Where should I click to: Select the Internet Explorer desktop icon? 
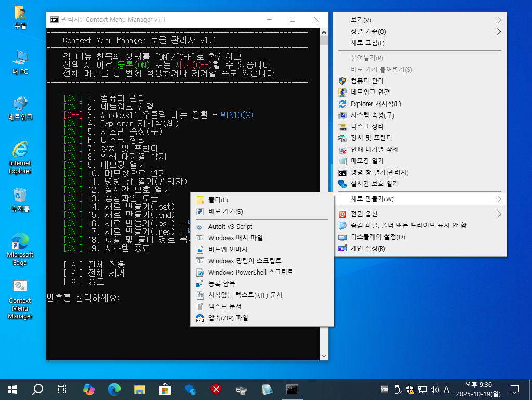(20, 158)
